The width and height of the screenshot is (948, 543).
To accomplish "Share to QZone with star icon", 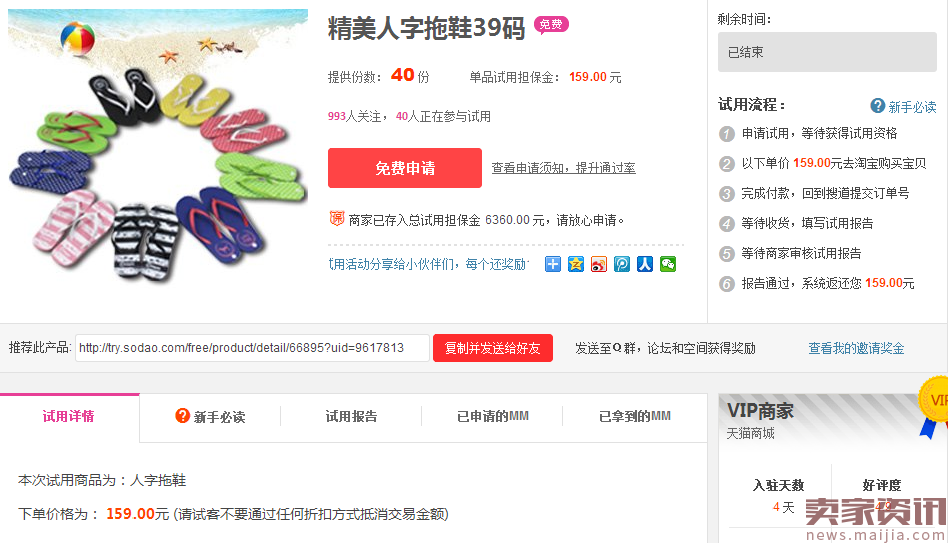I will click(x=576, y=264).
